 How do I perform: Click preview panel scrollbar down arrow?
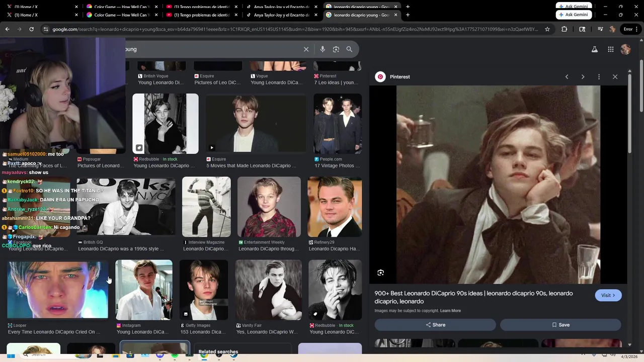(x=629, y=344)
